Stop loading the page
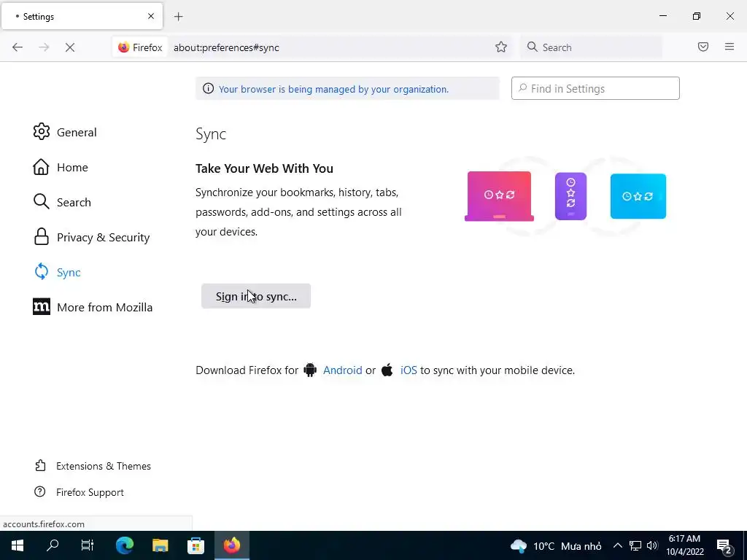 coord(70,47)
